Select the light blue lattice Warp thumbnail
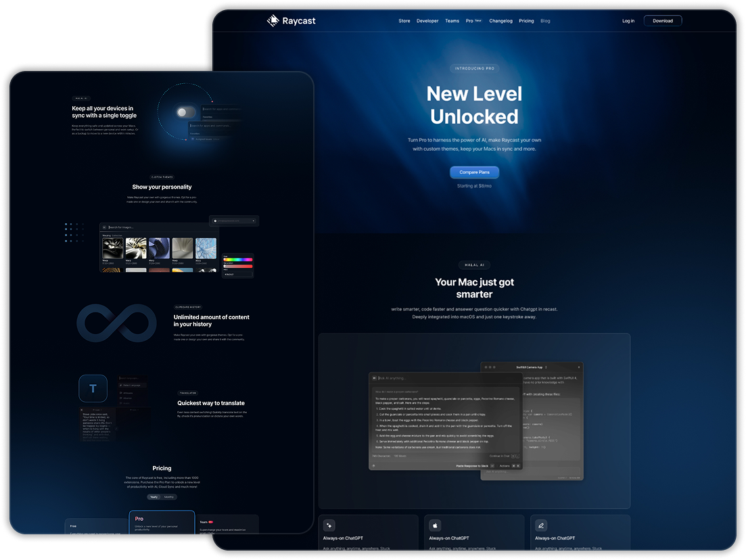Viewport: 746px width, 560px height. (x=206, y=248)
